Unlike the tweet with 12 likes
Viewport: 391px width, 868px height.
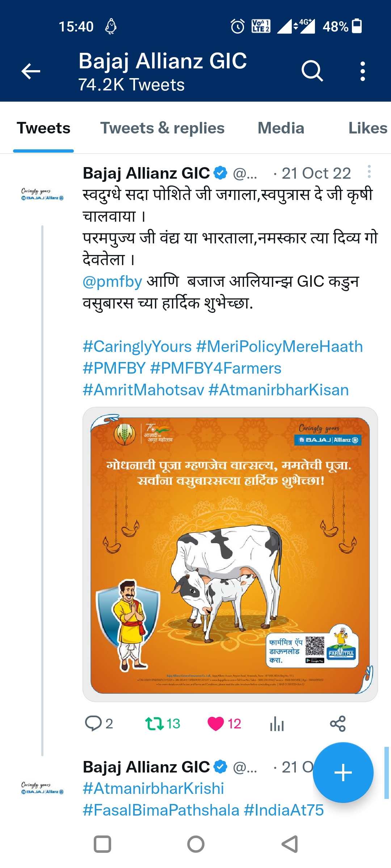pos(216,724)
